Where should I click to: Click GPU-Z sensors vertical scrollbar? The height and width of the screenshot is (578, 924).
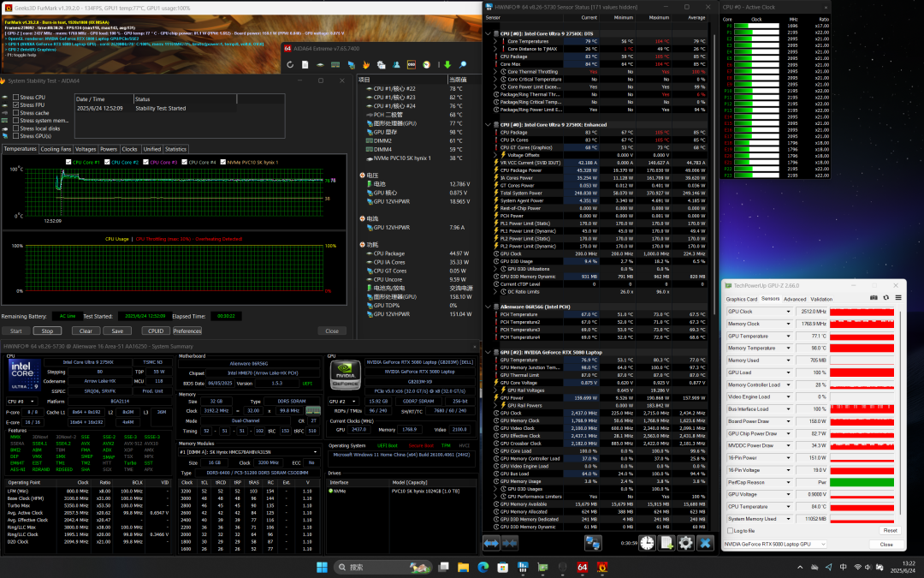901,413
